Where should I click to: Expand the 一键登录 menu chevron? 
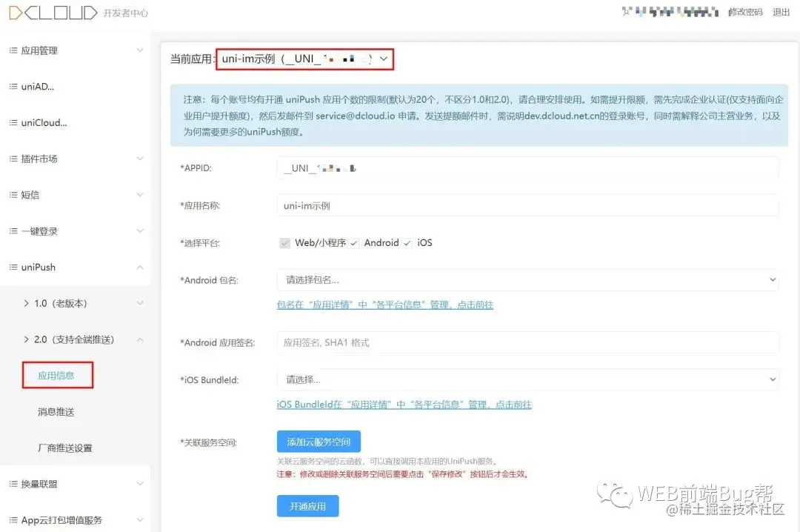click(x=140, y=230)
